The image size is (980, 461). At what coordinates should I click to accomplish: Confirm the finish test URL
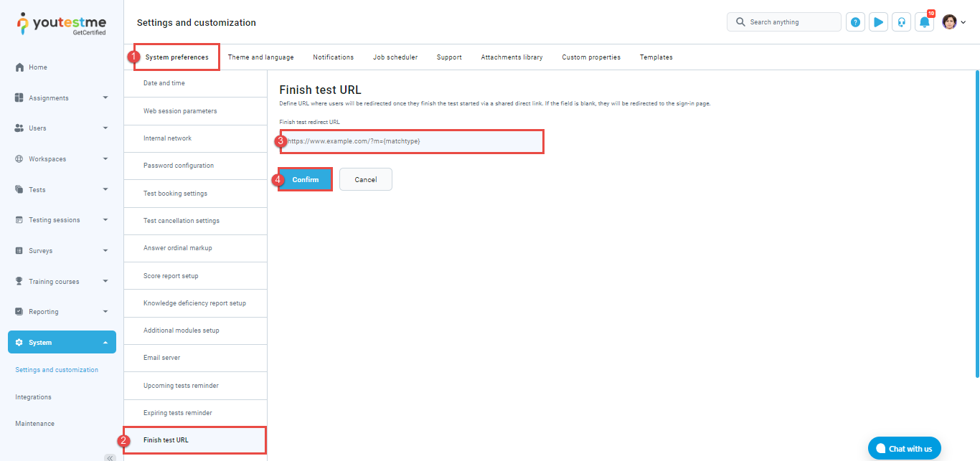(306, 179)
